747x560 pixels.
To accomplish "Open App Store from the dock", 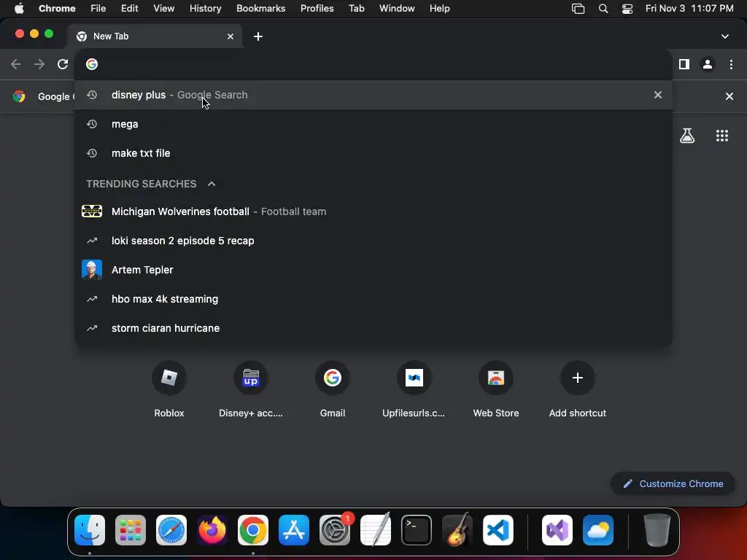I will tap(294, 530).
